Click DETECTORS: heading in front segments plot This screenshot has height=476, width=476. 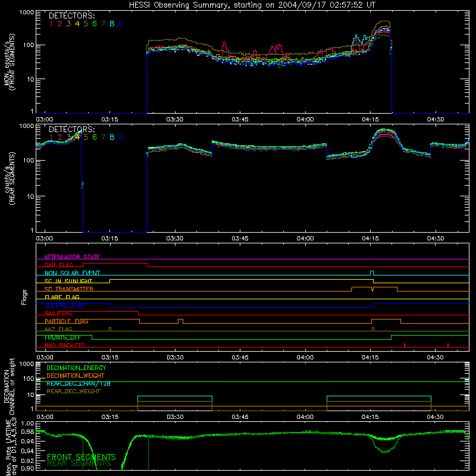point(71,16)
